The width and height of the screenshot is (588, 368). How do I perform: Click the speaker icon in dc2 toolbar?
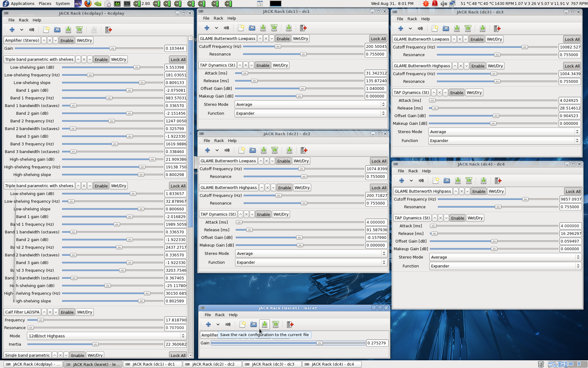tap(227, 150)
